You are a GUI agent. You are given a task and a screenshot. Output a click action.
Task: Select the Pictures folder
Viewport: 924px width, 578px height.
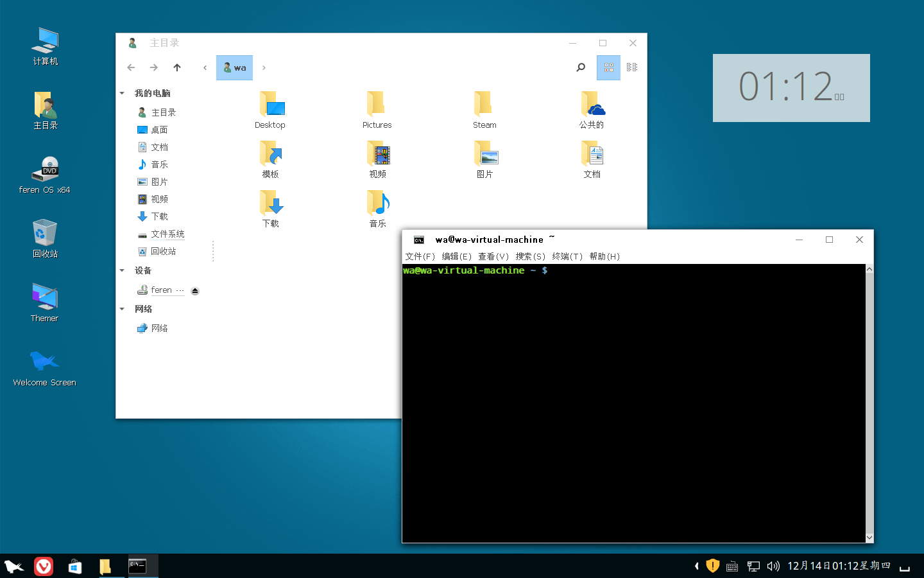pyautogui.click(x=377, y=110)
